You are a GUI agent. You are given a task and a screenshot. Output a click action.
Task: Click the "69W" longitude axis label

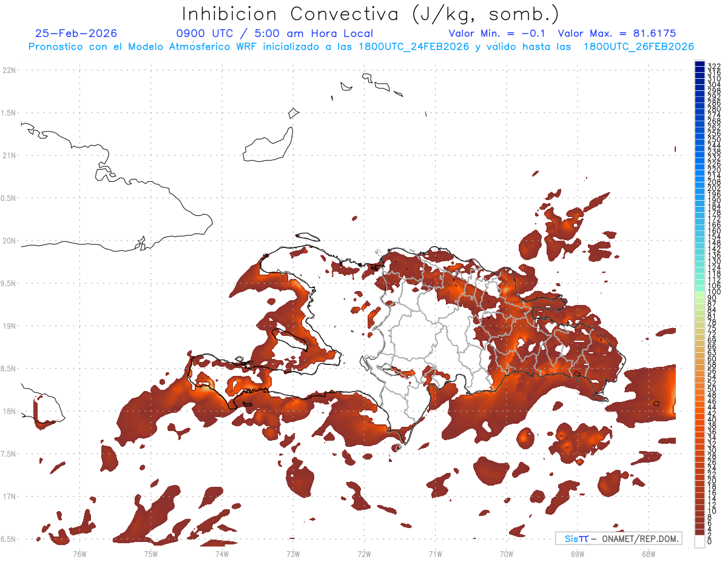(577, 554)
